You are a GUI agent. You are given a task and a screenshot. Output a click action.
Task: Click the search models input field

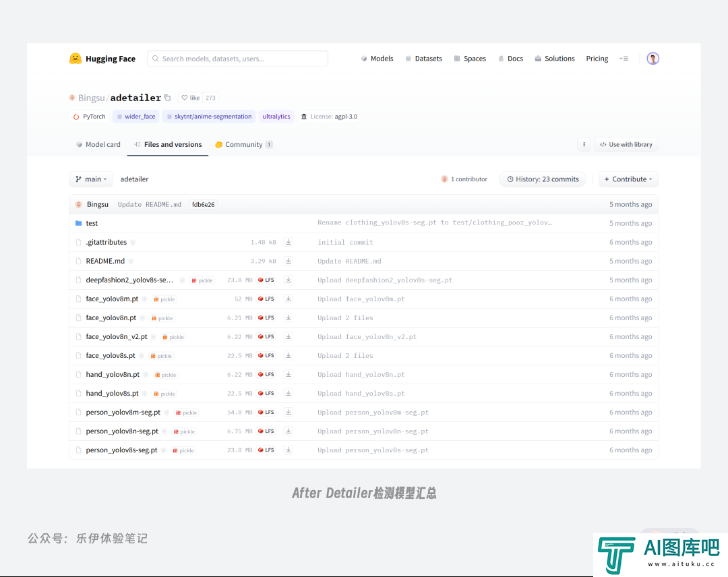pyautogui.click(x=238, y=59)
